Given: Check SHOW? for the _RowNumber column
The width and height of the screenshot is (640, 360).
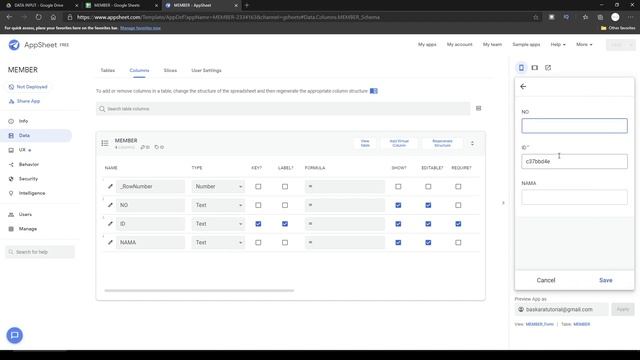Looking at the screenshot, I should (398, 187).
